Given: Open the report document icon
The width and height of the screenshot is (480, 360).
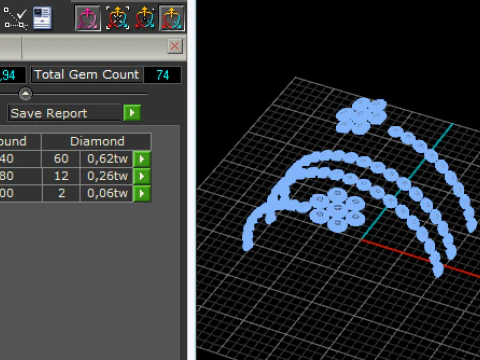Looking at the screenshot, I should [x=42, y=18].
